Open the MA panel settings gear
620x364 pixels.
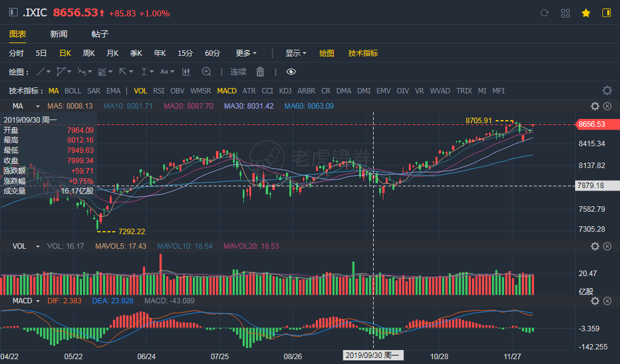tap(595, 106)
